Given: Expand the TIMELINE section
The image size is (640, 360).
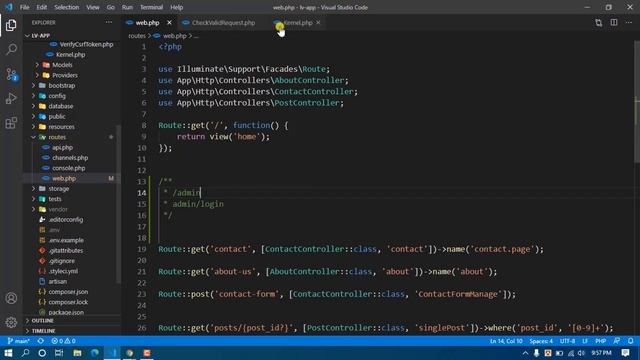Looking at the screenshot, I should pyautogui.click(x=43, y=331).
